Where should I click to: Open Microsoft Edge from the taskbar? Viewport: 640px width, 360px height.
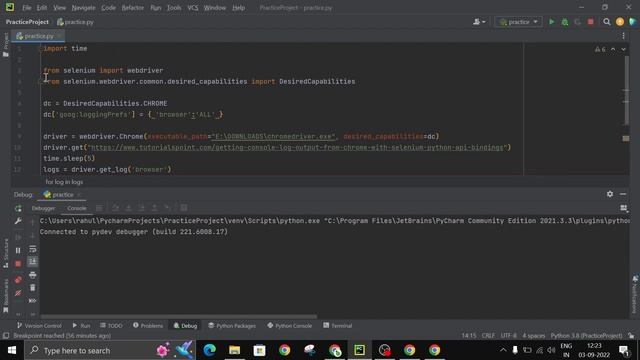[209, 350]
